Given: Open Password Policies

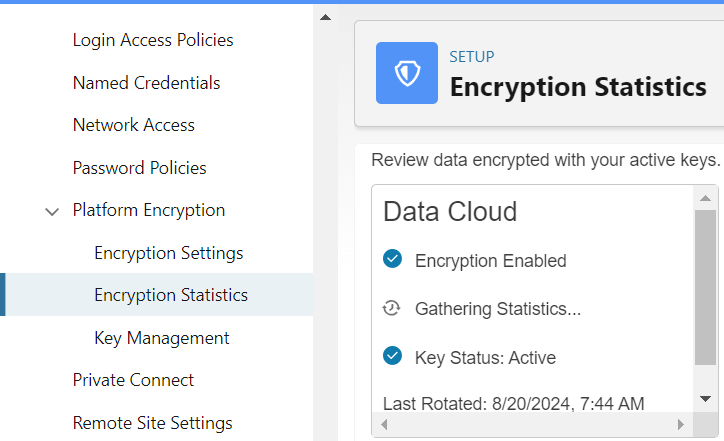Looking at the screenshot, I should [139, 168].
